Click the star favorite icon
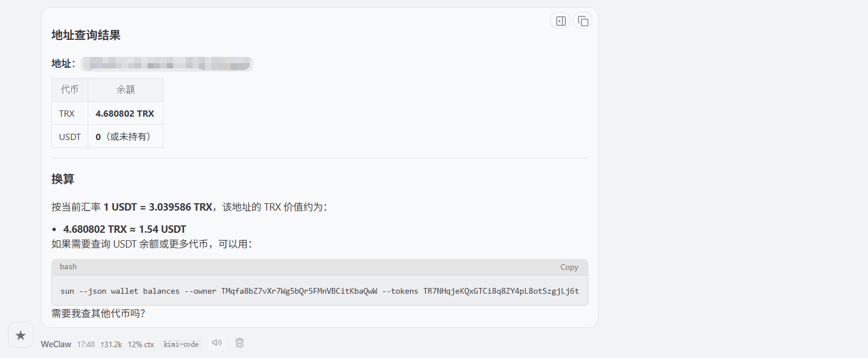Viewport: 868px width, 358px height. [21, 335]
